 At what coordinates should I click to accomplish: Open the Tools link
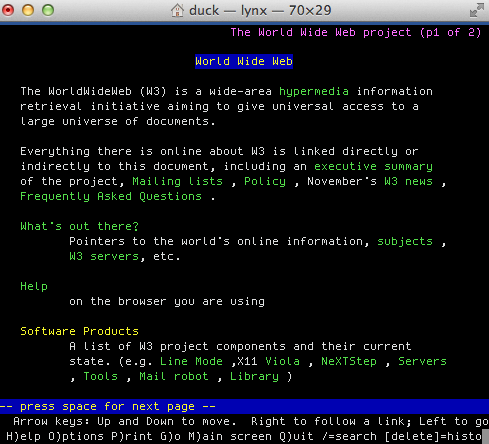[100, 376]
